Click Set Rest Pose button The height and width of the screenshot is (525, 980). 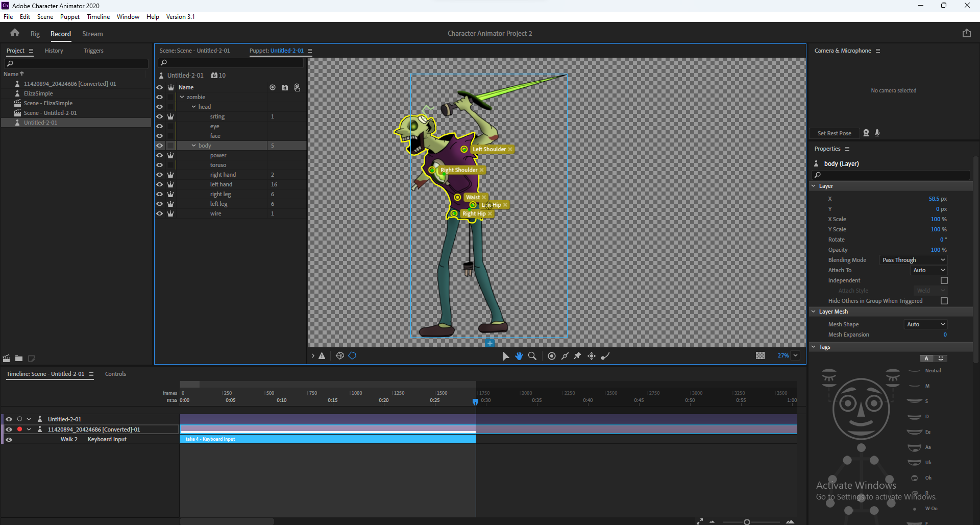tap(835, 133)
